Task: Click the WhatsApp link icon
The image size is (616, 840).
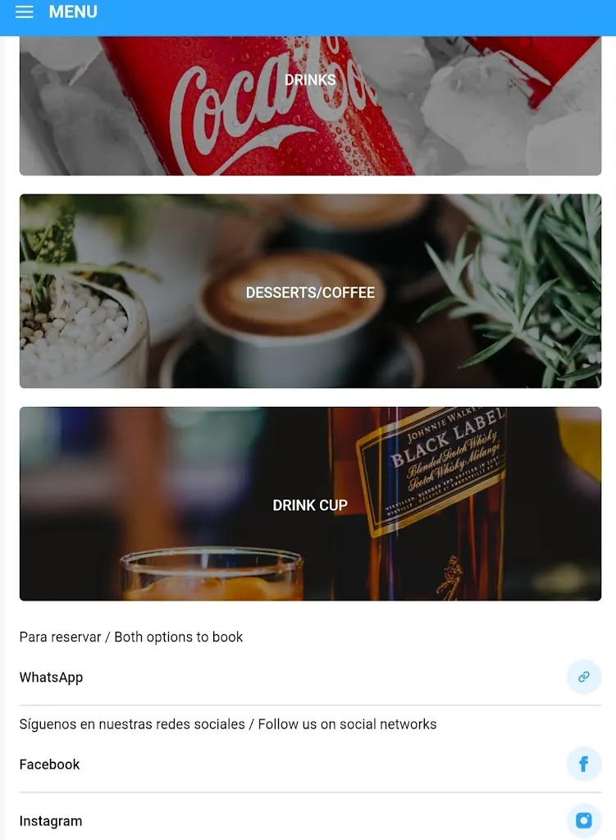Action: [x=584, y=677]
